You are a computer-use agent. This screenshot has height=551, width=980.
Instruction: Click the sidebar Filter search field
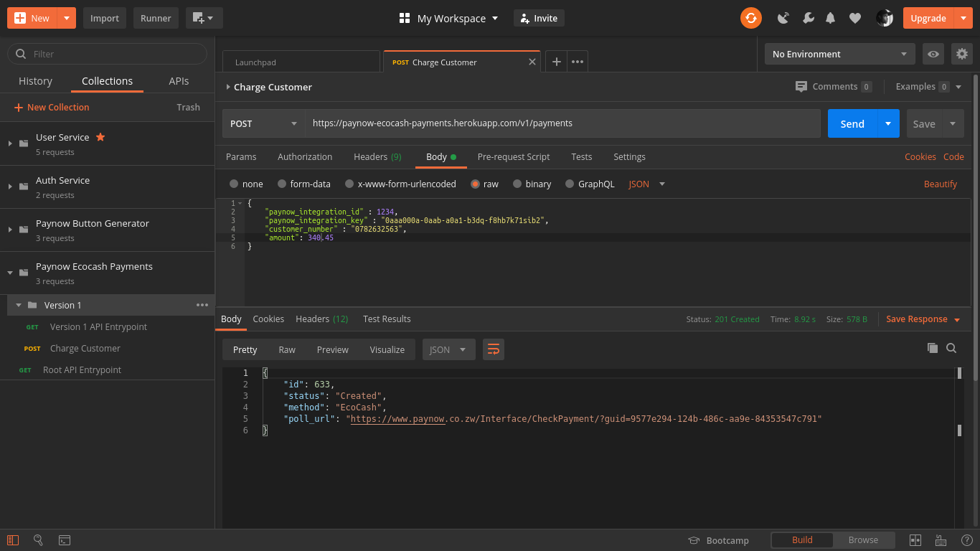[x=107, y=54]
